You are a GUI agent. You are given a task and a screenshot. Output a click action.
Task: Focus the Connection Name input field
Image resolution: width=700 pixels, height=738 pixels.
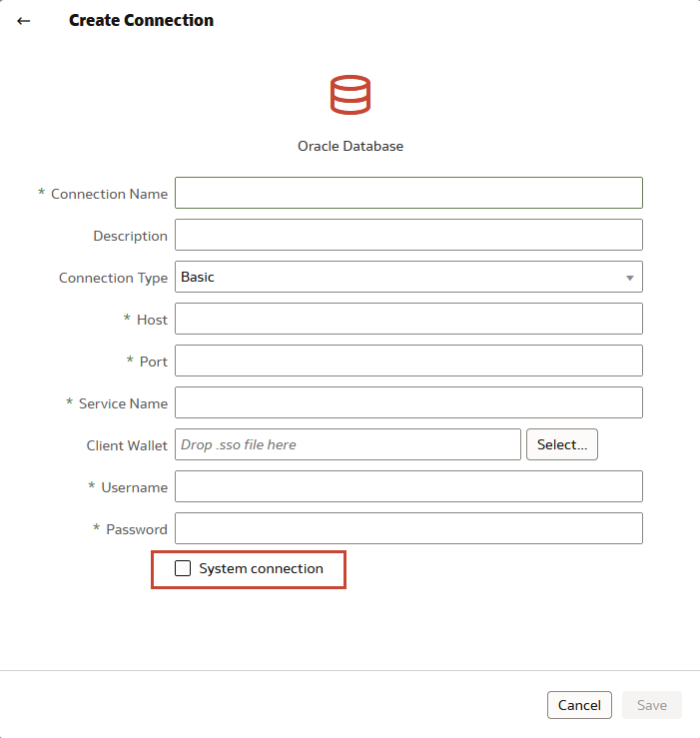[x=408, y=193]
